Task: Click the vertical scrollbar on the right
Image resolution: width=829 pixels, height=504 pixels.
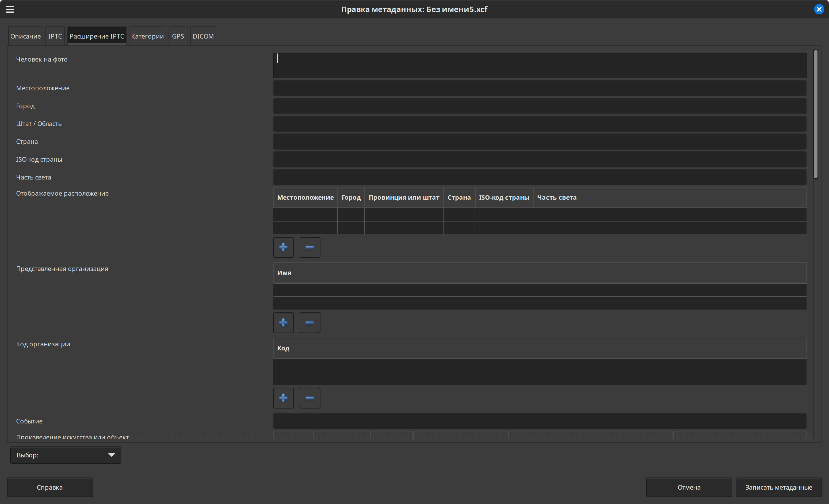Action: tap(815, 114)
